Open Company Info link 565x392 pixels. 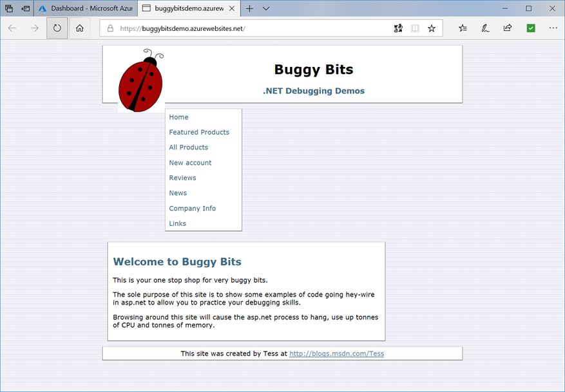tap(193, 209)
